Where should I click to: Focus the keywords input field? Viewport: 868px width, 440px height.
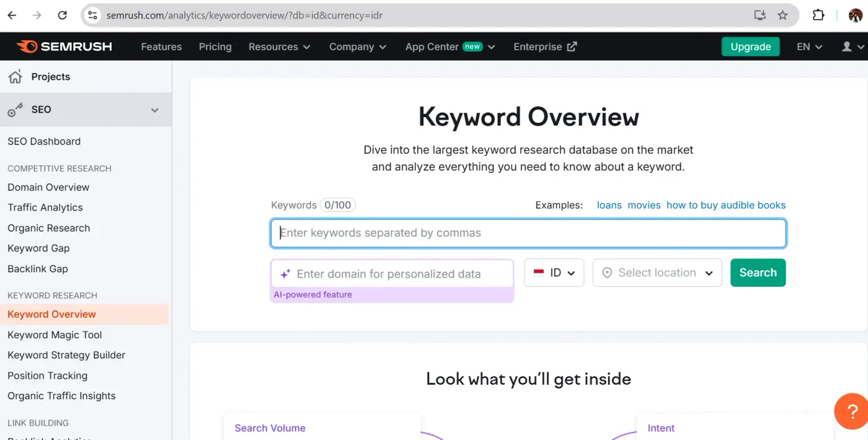coord(528,234)
